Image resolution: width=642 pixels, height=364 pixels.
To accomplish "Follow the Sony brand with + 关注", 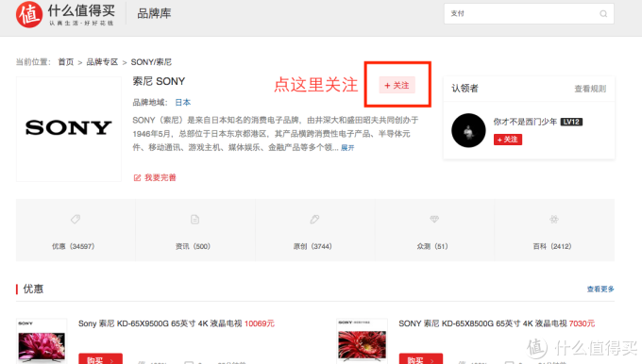I will [x=397, y=85].
